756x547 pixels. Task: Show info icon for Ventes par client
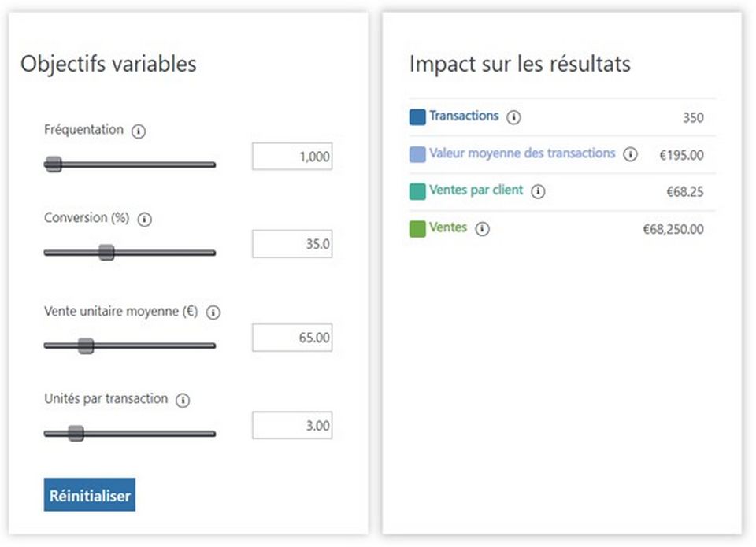pos(538,192)
